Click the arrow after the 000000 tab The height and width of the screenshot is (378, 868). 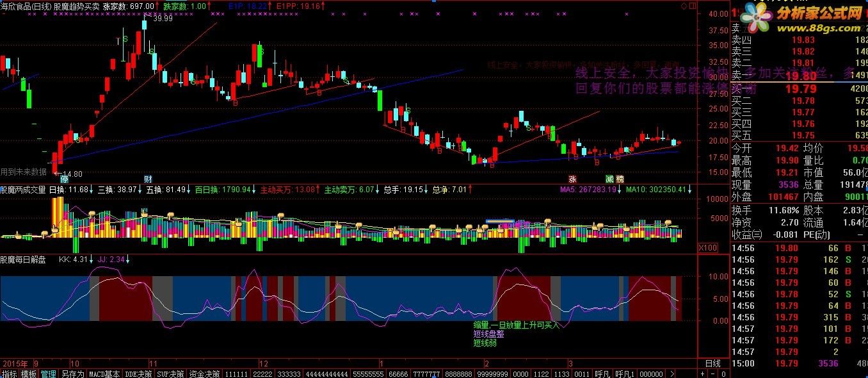[x=671, y=374]
